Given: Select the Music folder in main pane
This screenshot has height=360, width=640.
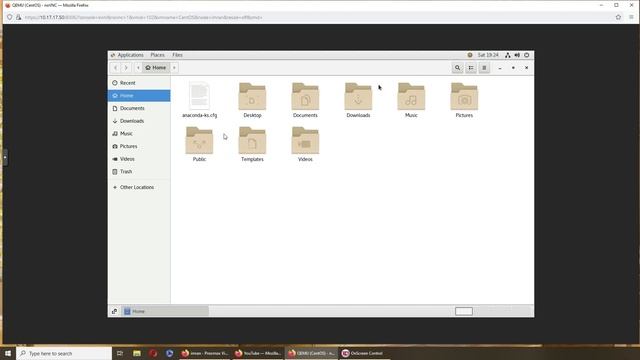Looking at the screenshot, I should [411, 96].
